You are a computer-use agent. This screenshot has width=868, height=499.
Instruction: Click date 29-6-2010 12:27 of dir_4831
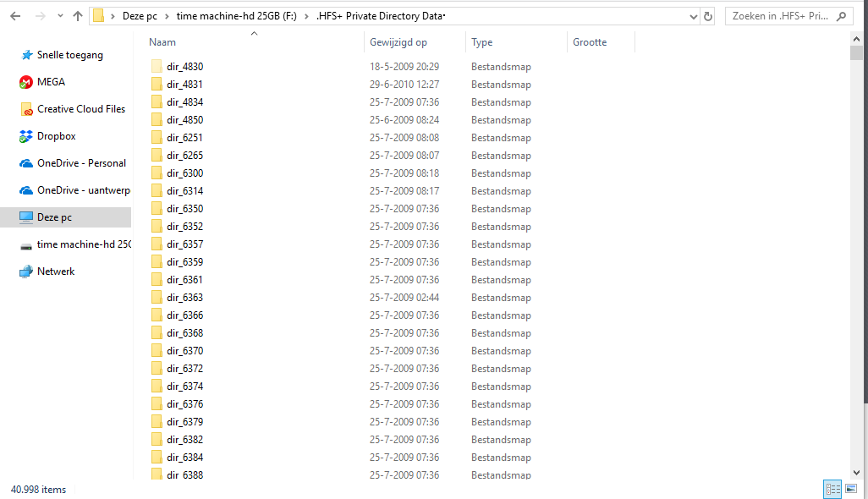click(x=404, y=84)
